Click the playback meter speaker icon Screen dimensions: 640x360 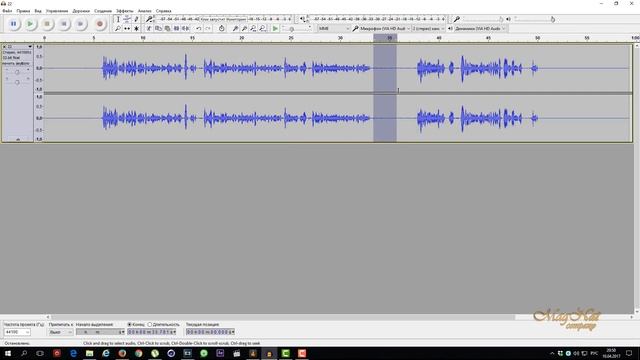pos(302,19)
